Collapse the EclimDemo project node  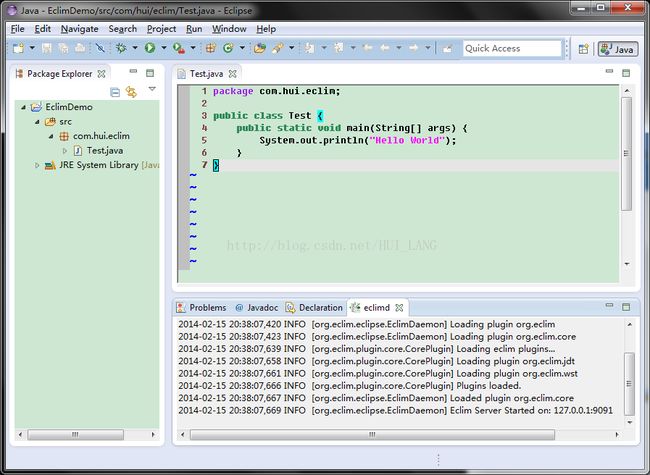(23, 107)
